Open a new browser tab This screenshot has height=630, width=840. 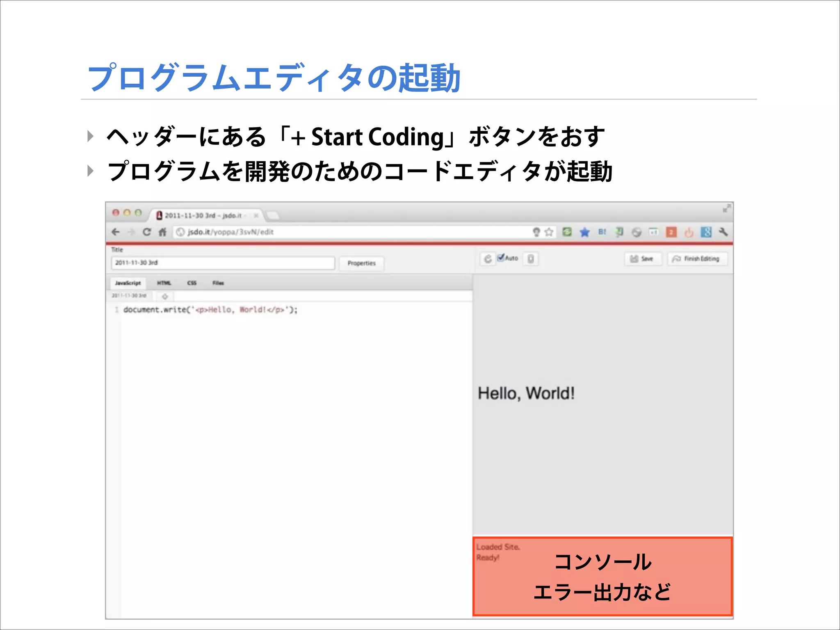273,215
